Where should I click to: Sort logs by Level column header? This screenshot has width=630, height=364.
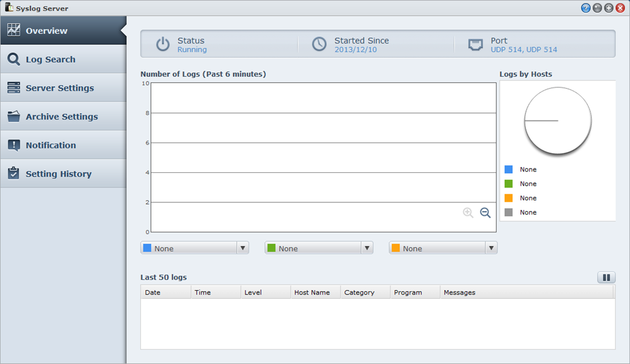[265, 293]
